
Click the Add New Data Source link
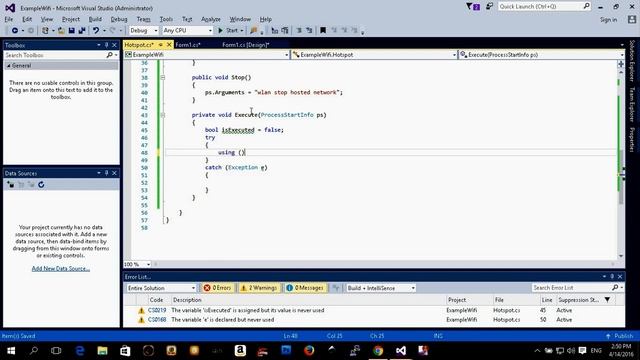(61, 269)
